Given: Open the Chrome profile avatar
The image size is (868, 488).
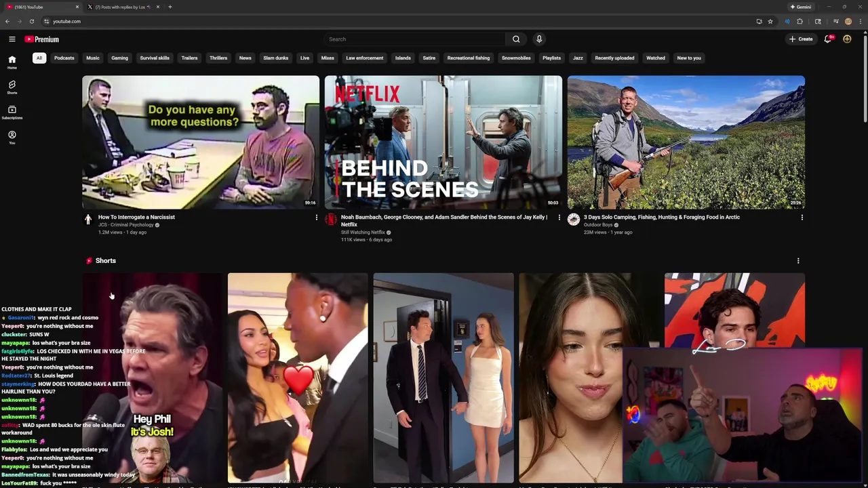Looking at the screenshot, I should [848, 21].
